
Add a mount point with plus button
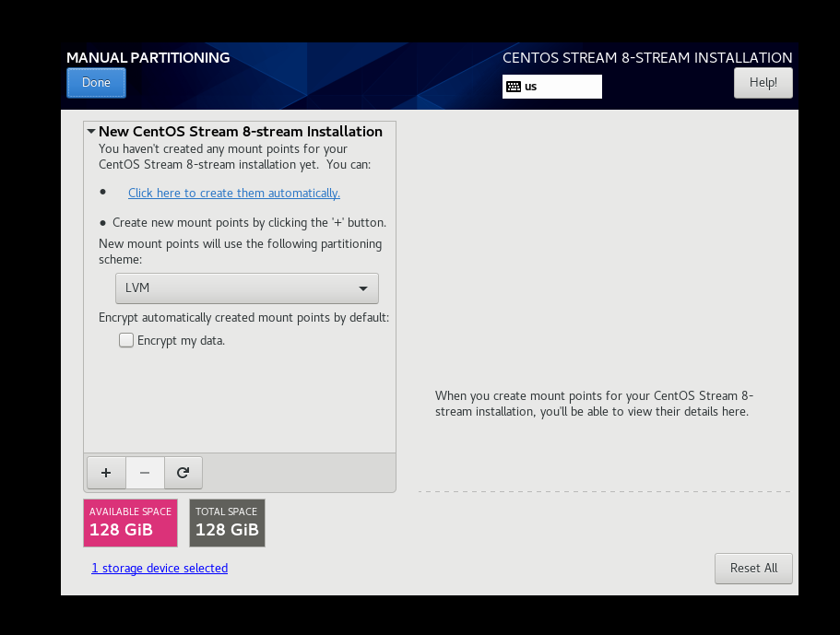106,473
